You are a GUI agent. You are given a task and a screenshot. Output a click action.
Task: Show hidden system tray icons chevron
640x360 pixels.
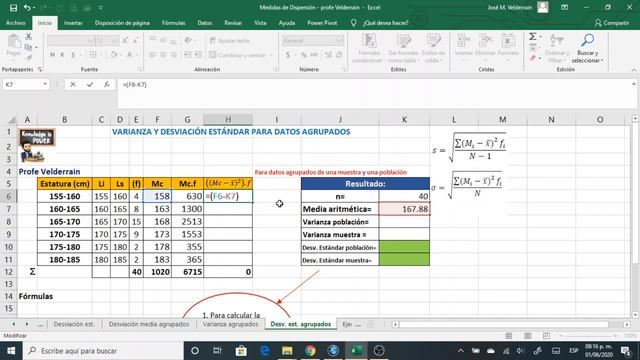pyautogui.click(x=460, y=351)
